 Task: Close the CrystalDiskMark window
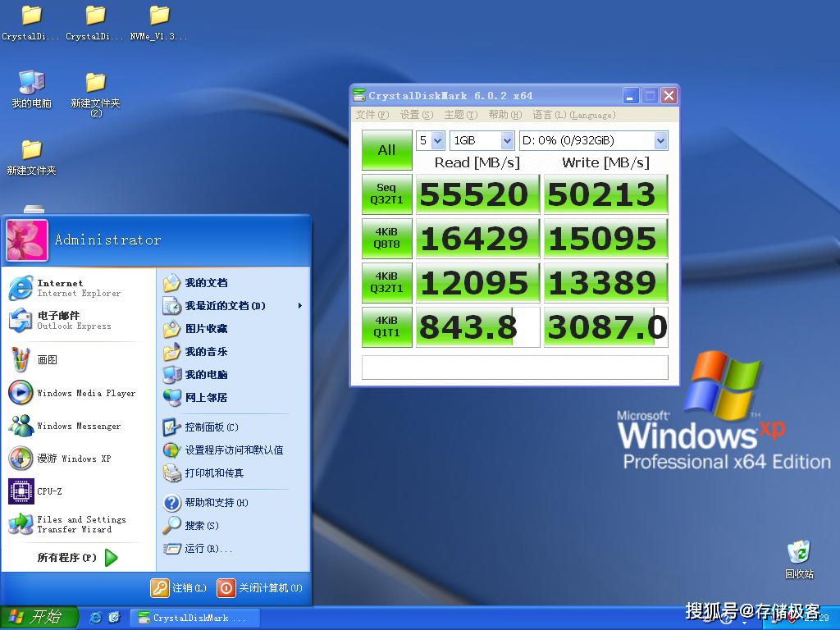pos(669,96)
